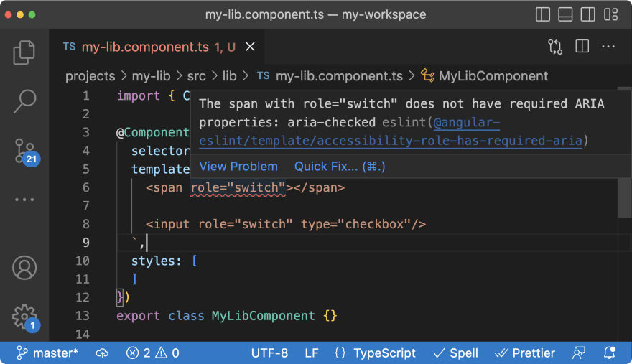Open notifications bell icon

coord(610,353)
